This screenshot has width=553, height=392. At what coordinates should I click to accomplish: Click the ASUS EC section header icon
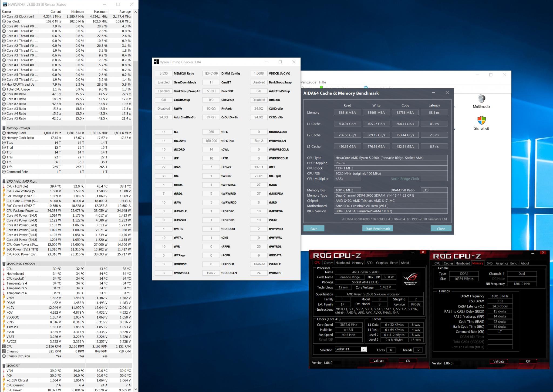4,366
